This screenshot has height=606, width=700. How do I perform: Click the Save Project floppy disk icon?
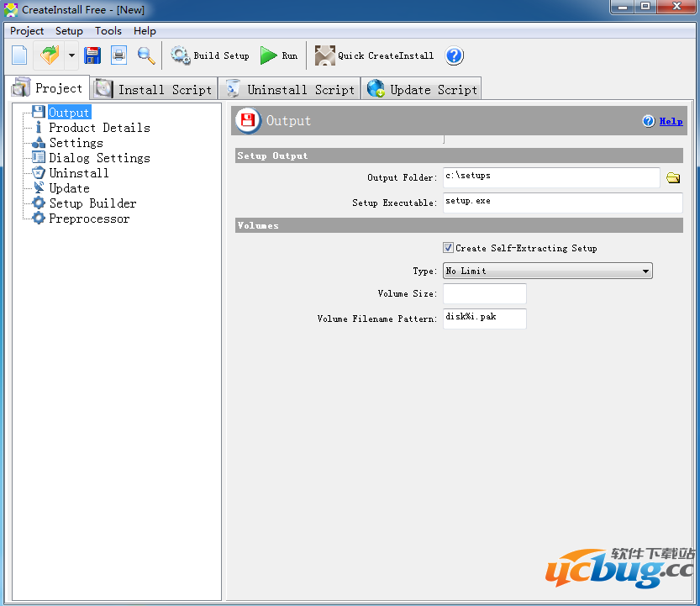pos(92,56)
